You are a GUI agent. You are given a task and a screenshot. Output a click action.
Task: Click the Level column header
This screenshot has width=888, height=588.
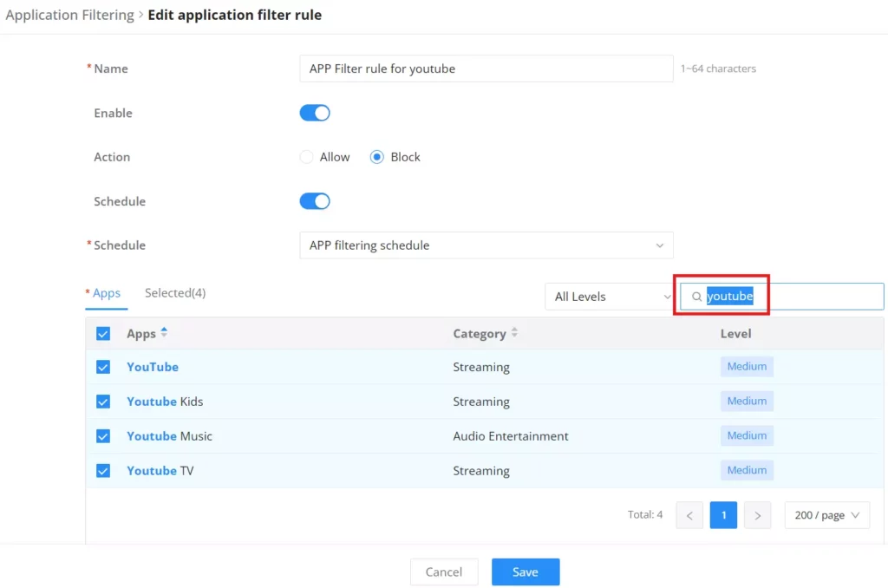click(735, 334)
